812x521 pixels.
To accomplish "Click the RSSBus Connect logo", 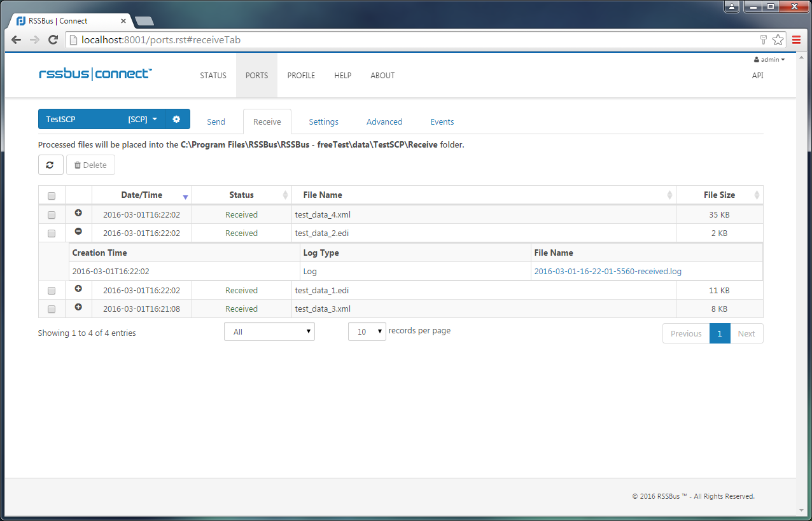I will 95,74.
